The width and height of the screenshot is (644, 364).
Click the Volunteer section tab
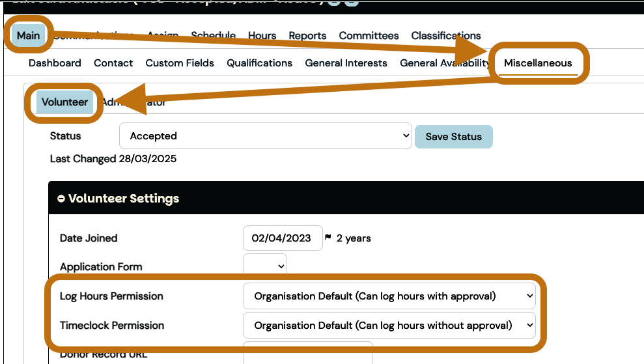[x=64, y=102]
